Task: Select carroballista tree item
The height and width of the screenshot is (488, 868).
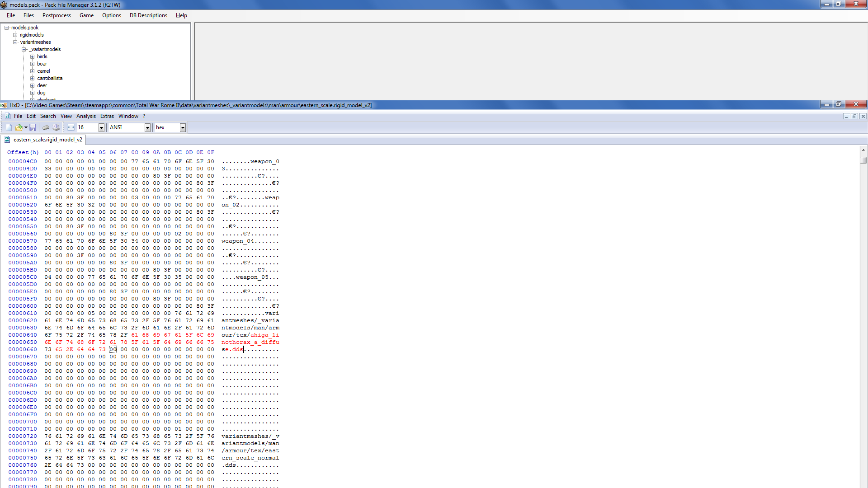Action: 50,78
